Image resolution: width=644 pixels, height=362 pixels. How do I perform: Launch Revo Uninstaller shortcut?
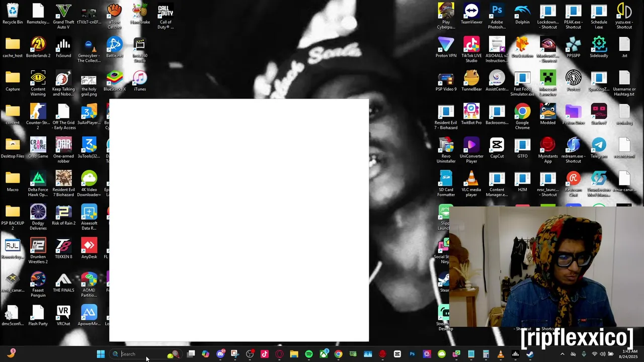[x=446, y=150]
